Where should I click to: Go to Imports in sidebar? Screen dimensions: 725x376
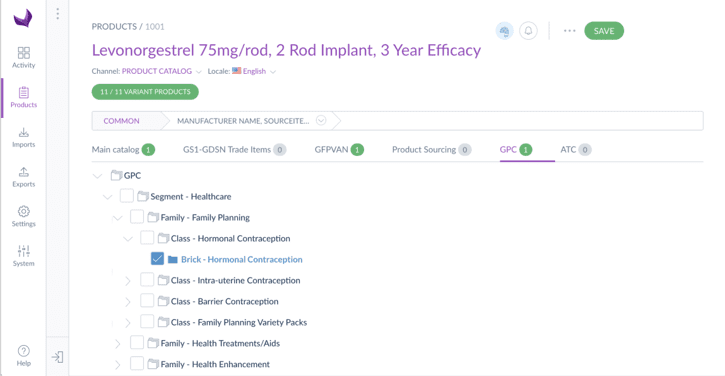(24, 137)
